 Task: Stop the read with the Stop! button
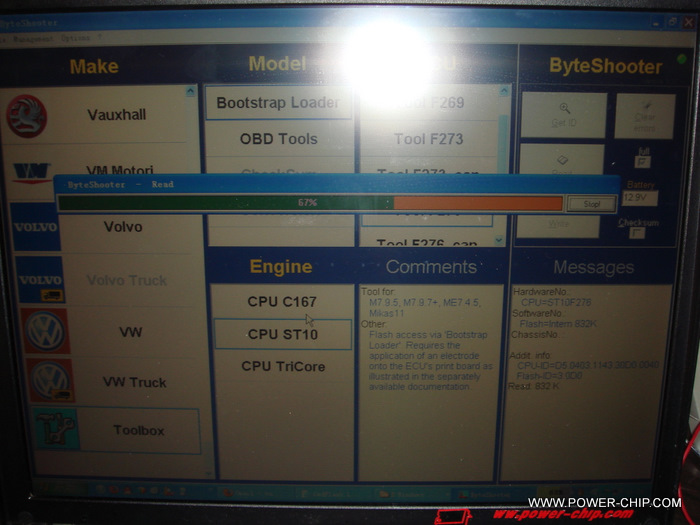tap(592, 204)
